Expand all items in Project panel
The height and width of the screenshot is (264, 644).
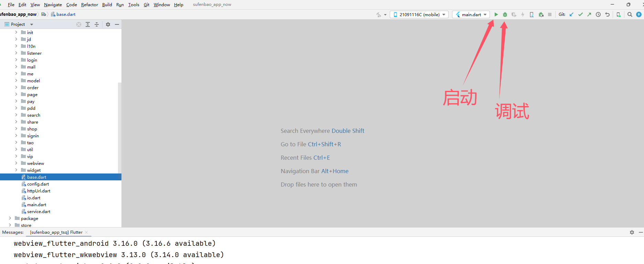88,24
